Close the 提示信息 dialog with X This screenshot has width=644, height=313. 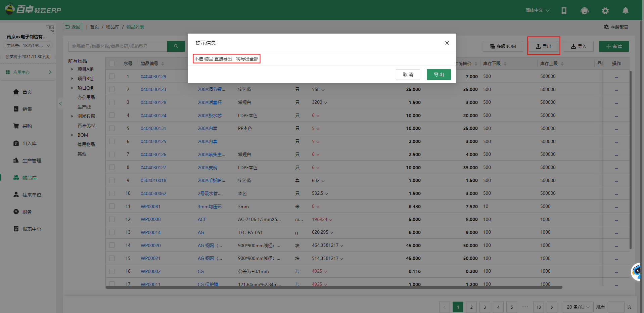click(x=447, y=43)
